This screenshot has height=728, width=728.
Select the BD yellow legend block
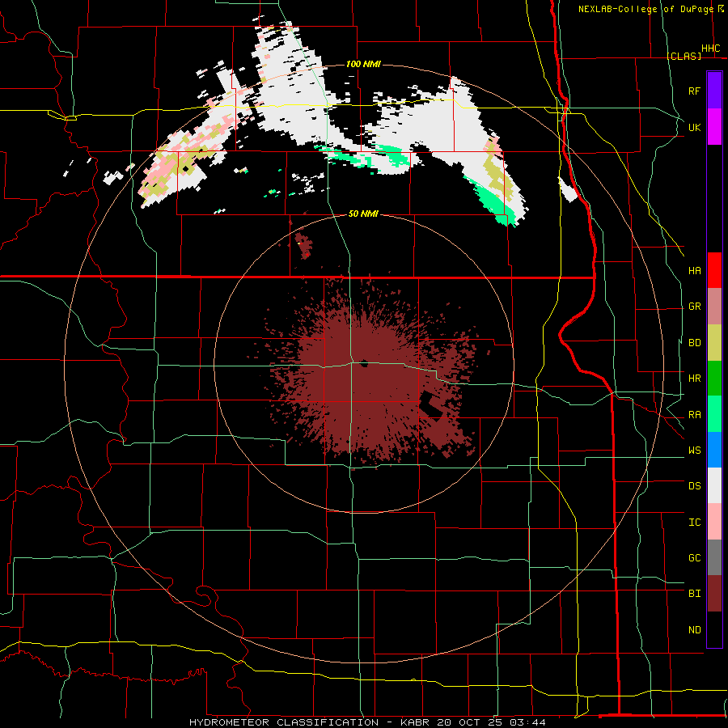(x=714, y=342)
